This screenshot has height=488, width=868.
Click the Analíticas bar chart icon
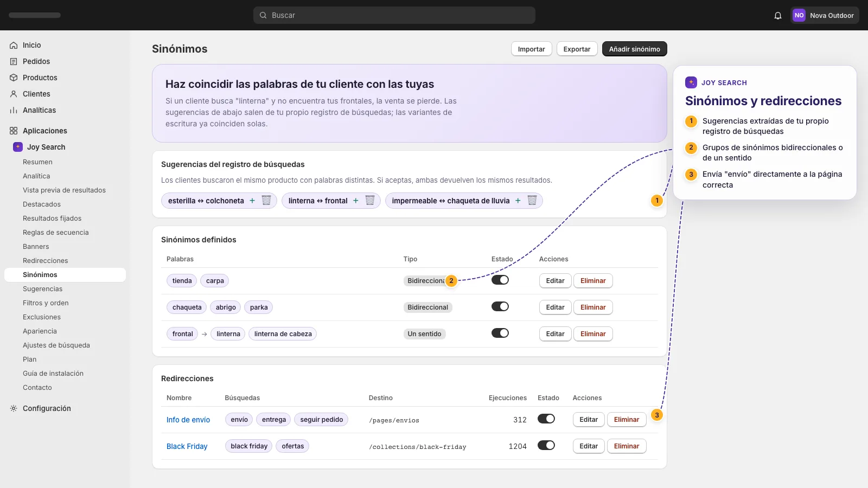tap(14, 111)
